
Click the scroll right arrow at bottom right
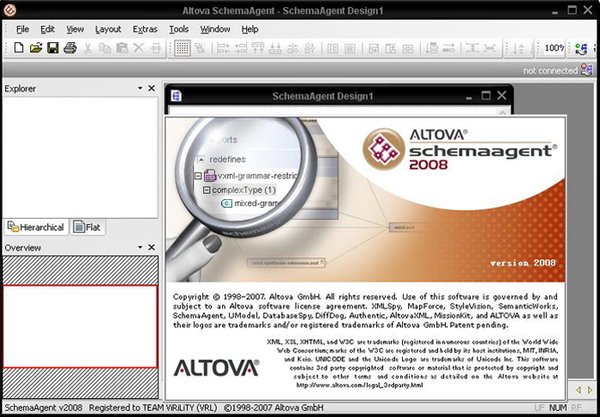590,389
